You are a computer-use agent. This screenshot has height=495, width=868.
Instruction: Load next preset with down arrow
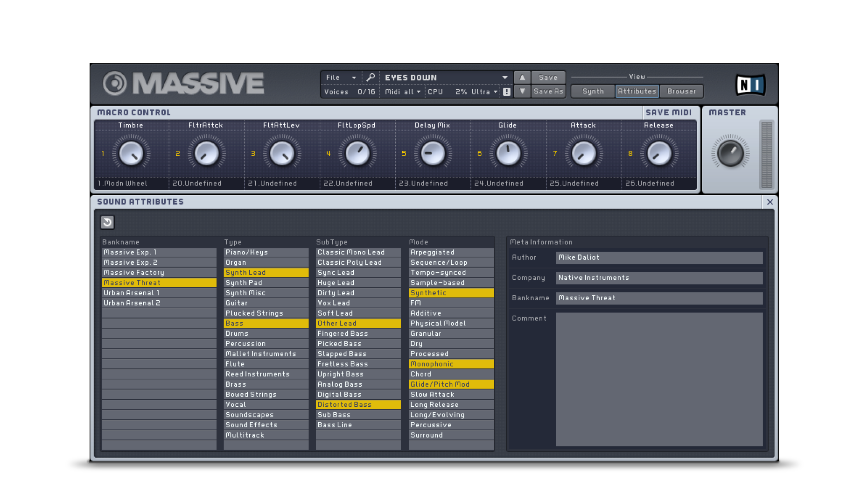[522, 92]
